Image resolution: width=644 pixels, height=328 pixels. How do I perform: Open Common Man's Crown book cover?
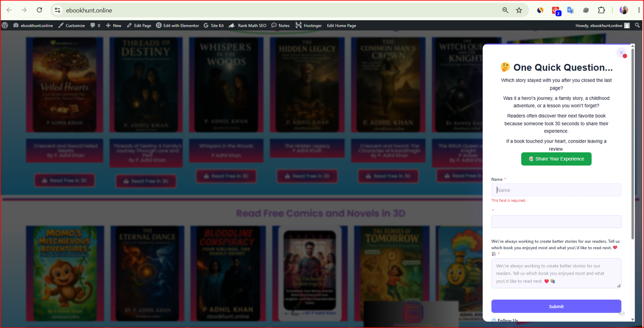coord(388,85)
